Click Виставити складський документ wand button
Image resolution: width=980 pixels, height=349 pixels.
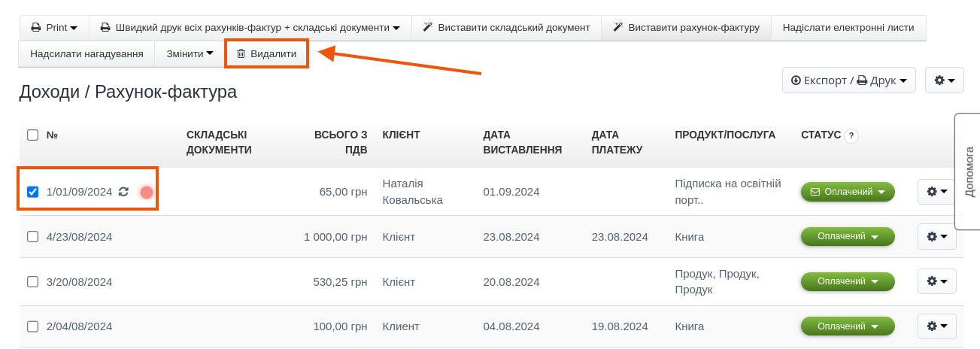506,28
